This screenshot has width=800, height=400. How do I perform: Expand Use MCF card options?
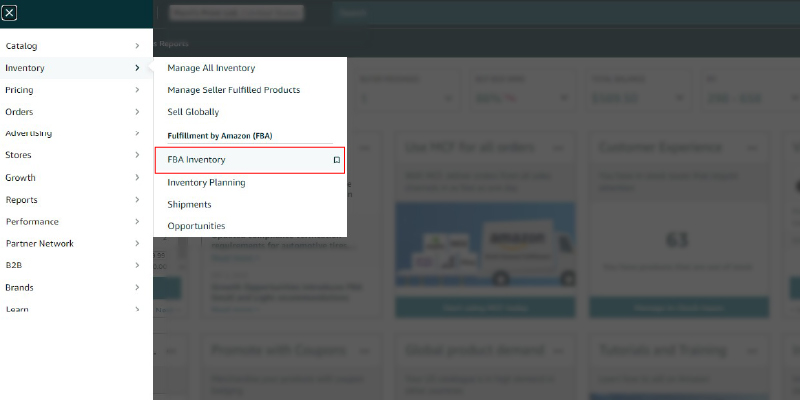[559, 148]
